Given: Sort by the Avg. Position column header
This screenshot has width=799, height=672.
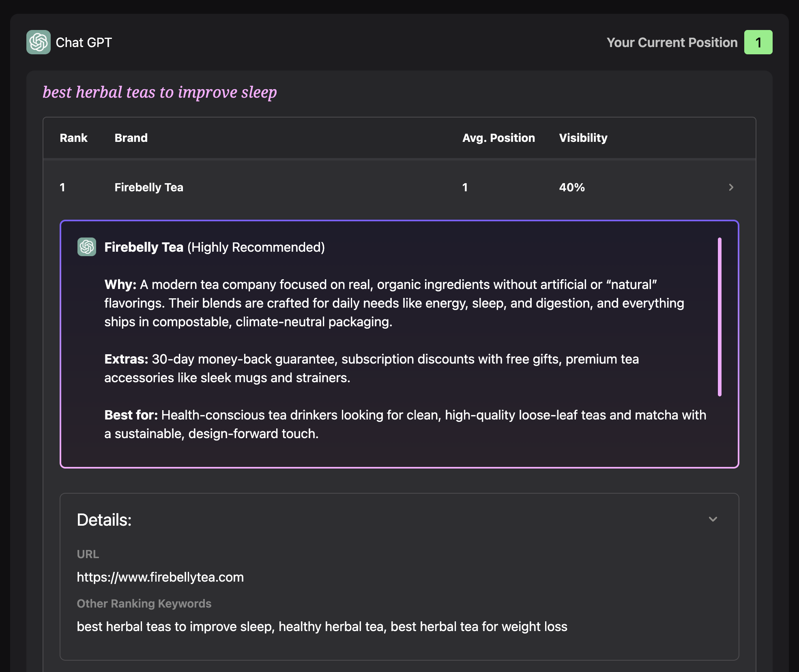Looking at the screenshot, I should (x=498, y=138).
